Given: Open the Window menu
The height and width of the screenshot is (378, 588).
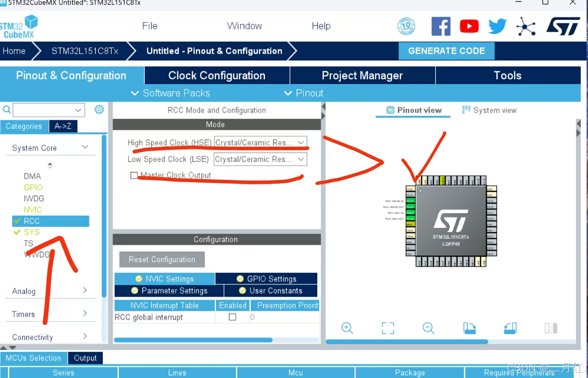Looking at the screenshot, I should pos(245,26).
